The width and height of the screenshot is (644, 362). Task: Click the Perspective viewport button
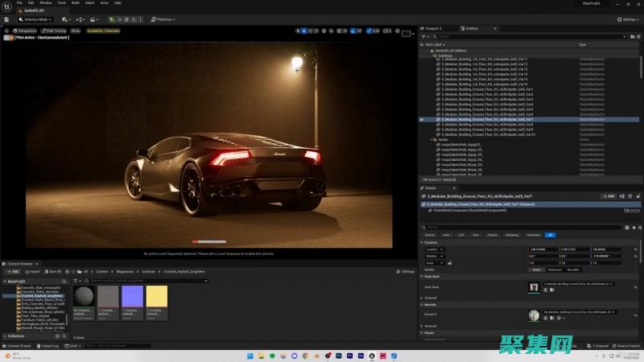click(26, 31)
